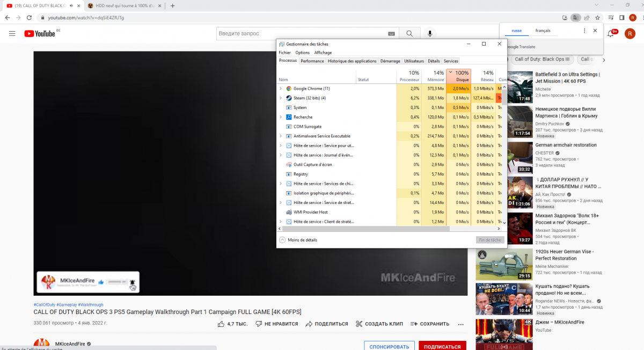This screenshot has height=350, width=644.
Task: Click the install app icon in address bar
Action: click(x=565, y=17)
